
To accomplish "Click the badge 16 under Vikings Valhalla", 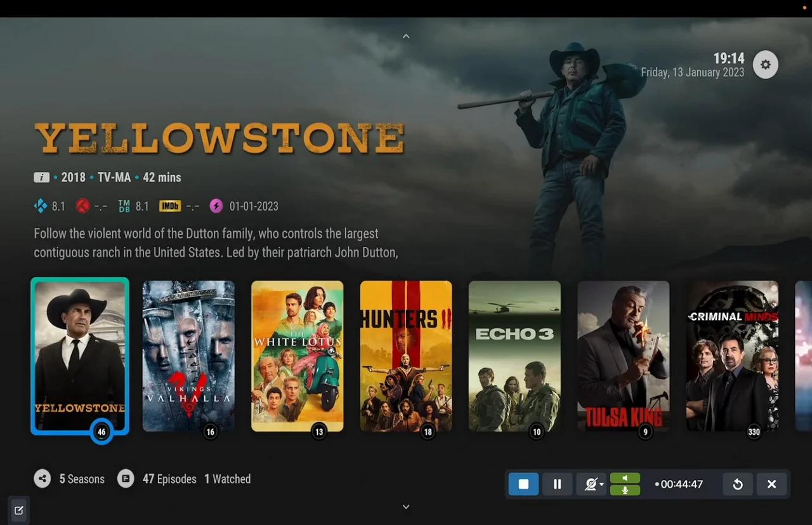I will coord(210,432).
